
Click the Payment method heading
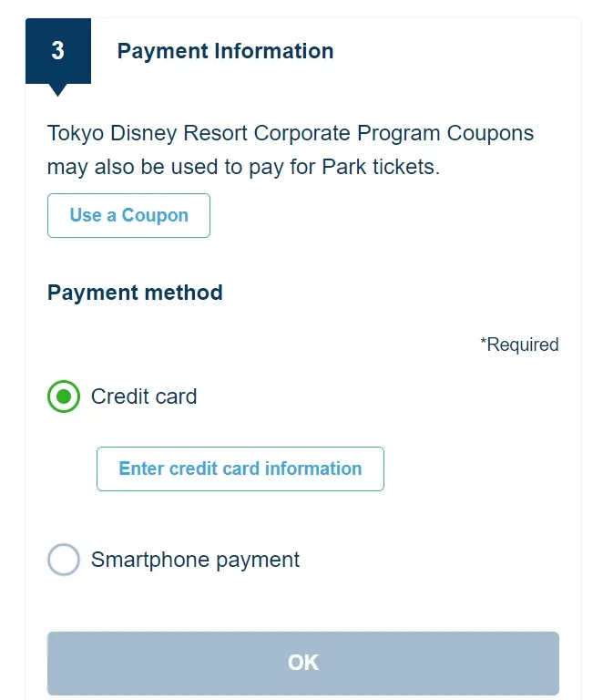(x=135, y=293)
